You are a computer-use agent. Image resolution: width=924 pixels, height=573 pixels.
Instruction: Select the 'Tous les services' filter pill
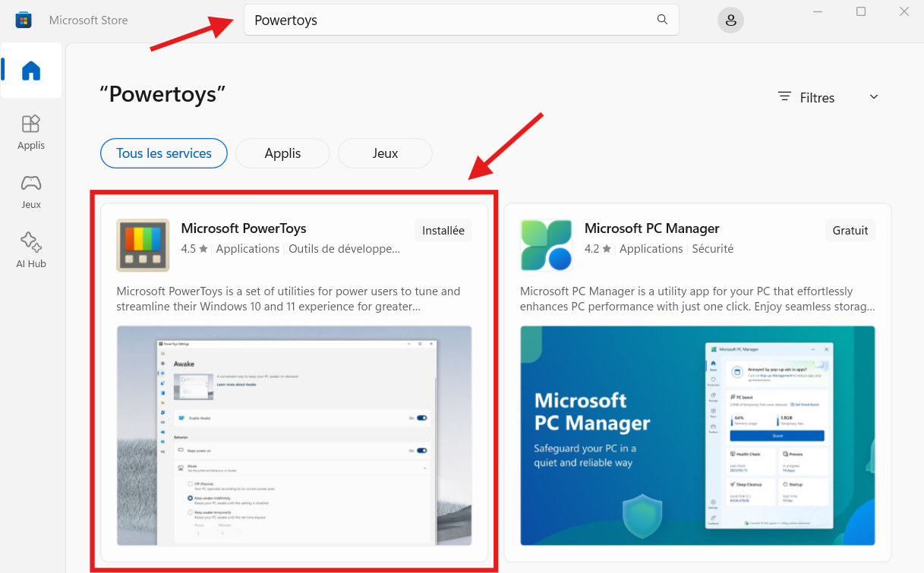pyautogui.click(x=164, y=153)
